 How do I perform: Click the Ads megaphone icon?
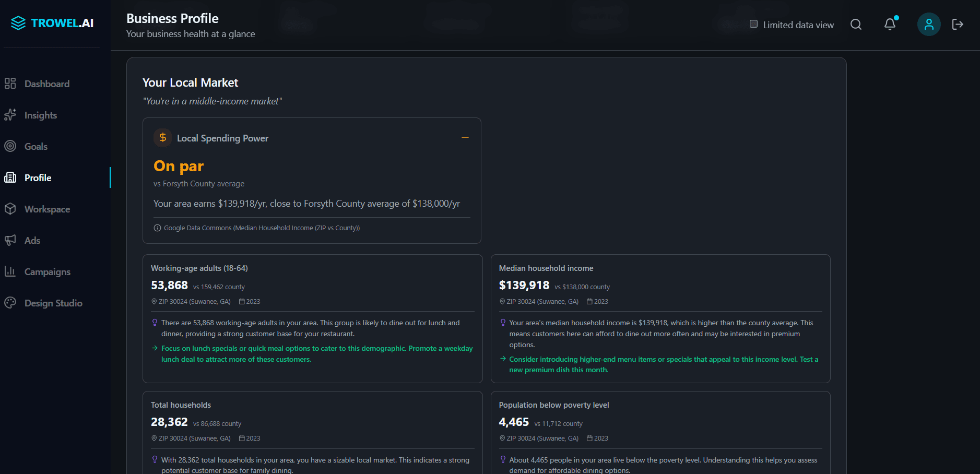pos(10,240)
